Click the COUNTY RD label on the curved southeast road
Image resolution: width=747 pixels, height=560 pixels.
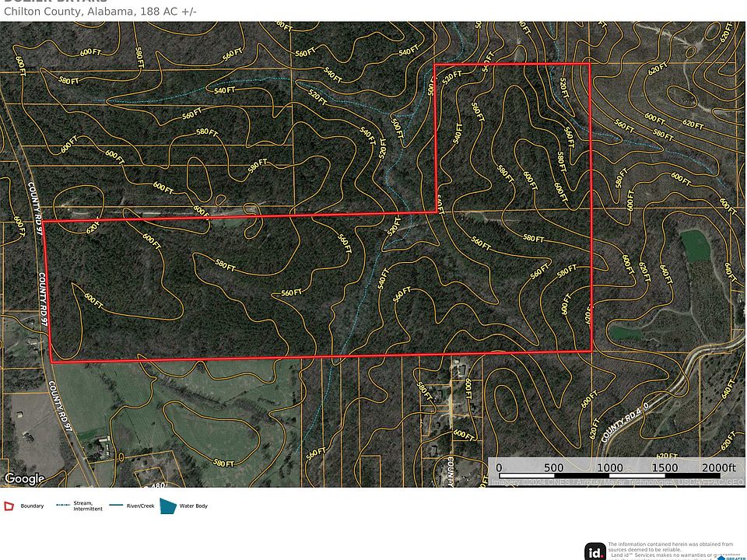[x=625, y=422]
